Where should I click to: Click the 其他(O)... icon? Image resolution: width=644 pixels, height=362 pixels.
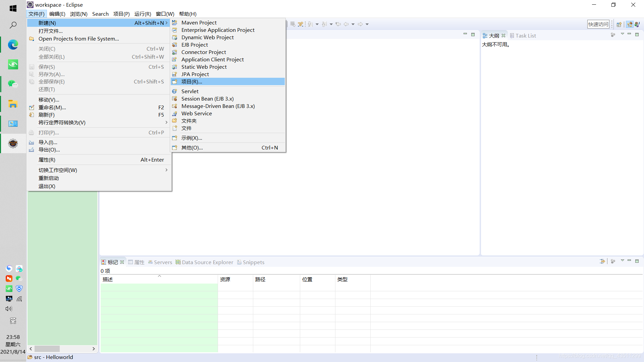[174, 147]
